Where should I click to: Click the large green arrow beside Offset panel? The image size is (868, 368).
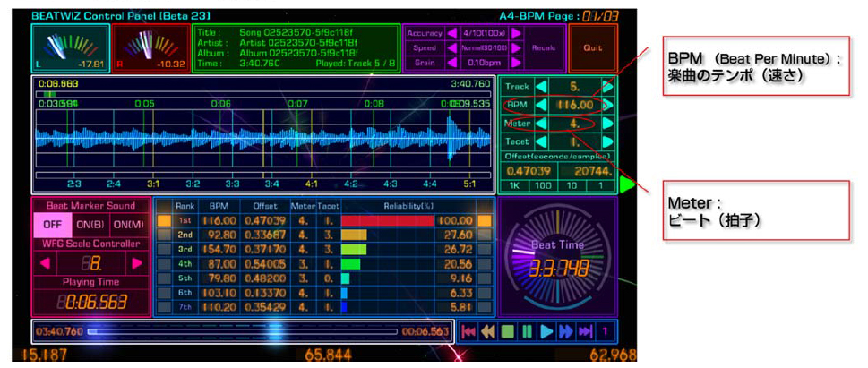[x=627, y=184]
